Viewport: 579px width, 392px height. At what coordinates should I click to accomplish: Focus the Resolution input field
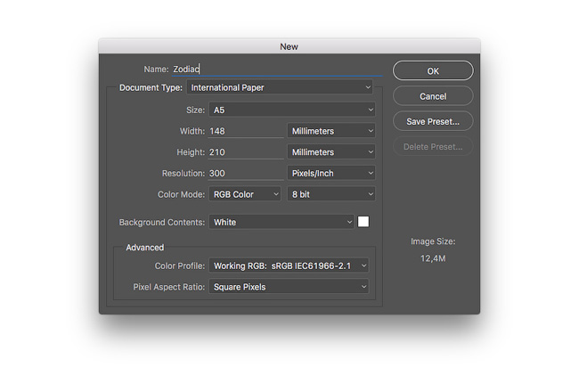click(x=246, y=173)
